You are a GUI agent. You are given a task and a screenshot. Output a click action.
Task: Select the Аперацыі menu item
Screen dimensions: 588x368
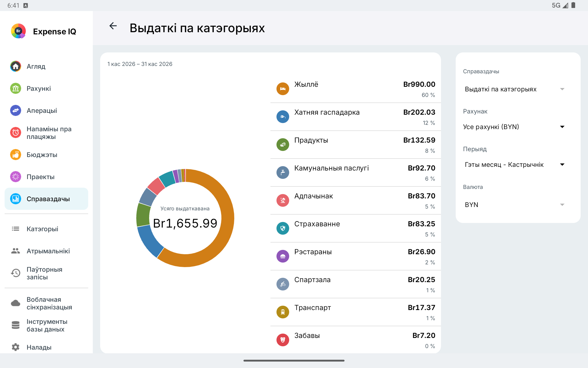point(46,110)
